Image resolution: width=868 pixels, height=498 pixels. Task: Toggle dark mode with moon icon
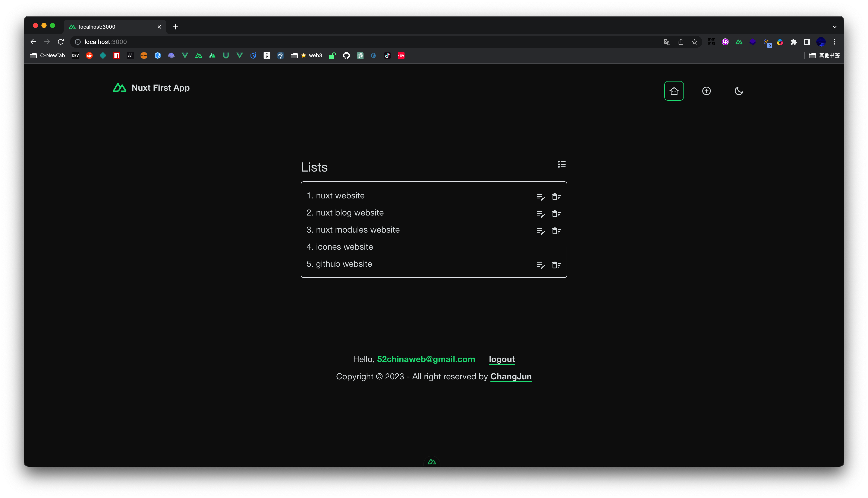[739, 91]
